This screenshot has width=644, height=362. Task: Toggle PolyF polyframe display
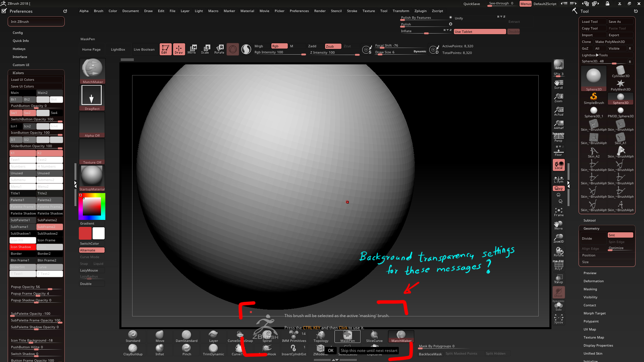(558, 265)
